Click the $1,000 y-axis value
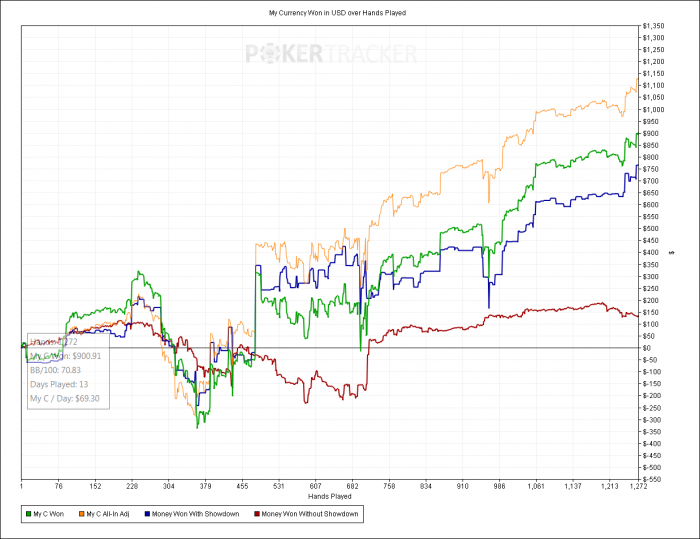The width and height of the screenshot is (700, 539). pos(653,109)
